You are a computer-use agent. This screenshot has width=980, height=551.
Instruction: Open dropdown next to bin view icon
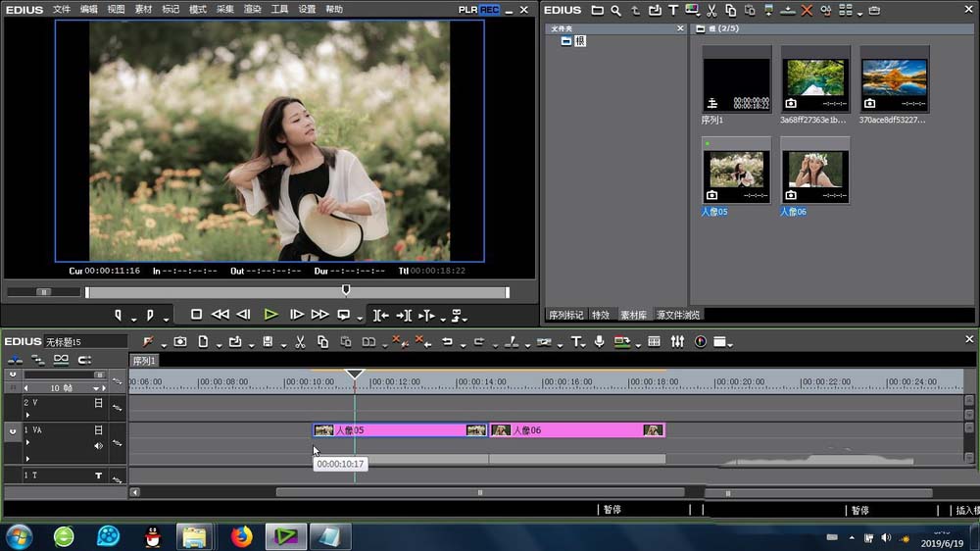tap(860, 13)
